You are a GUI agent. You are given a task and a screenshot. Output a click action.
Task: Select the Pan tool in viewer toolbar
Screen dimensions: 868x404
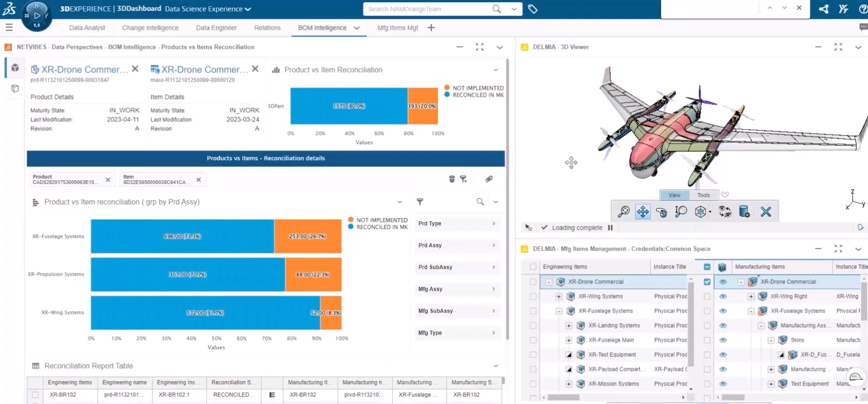pyautogui.click(x=642, y=212)
